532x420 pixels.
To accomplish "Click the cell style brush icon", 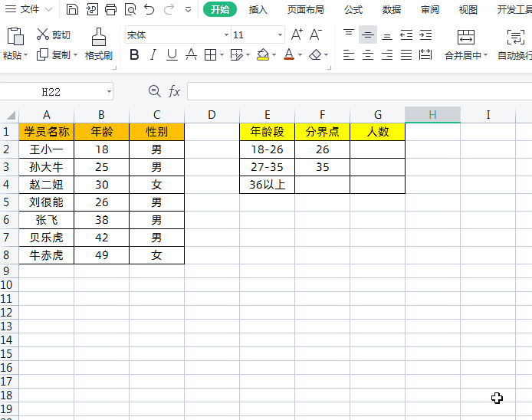I will point(236,54).
